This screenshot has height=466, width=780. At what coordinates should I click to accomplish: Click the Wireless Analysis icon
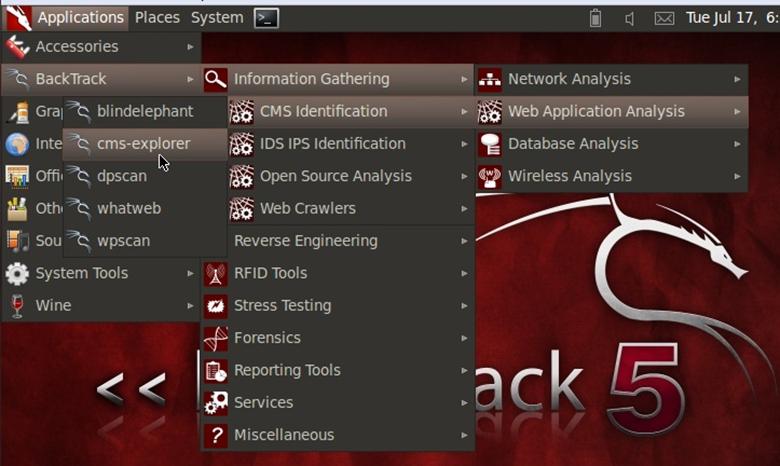(490, 176)
